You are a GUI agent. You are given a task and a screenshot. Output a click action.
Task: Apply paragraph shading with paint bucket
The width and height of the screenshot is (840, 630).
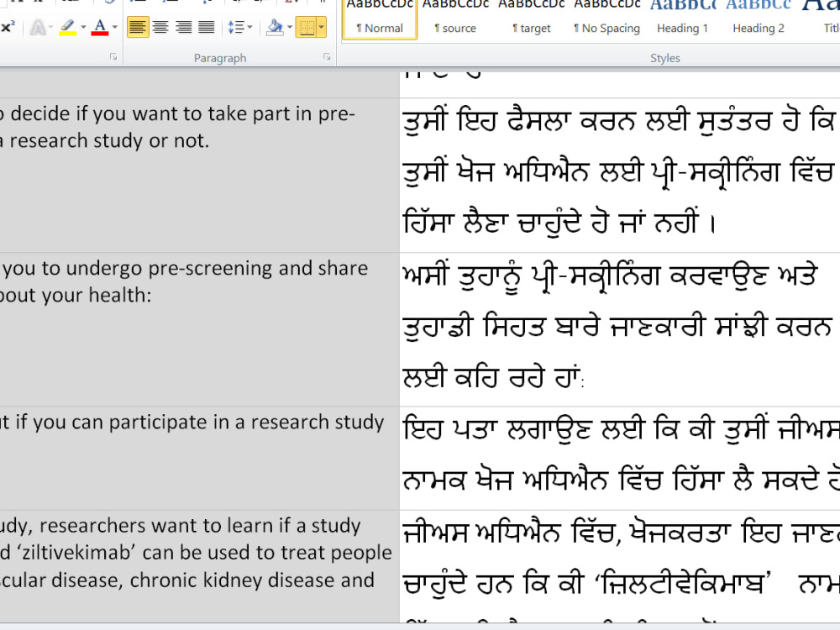275,27
